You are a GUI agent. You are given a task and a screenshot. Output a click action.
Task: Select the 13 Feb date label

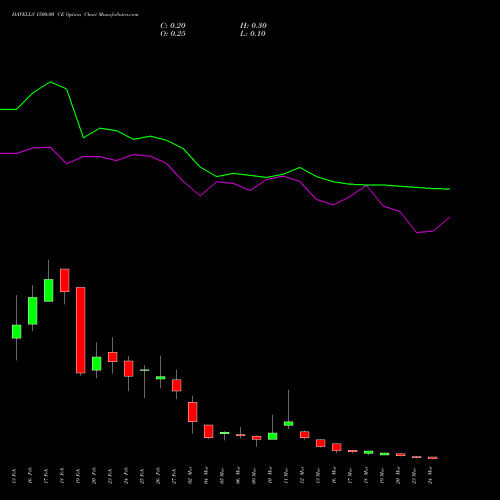[14, 476]
